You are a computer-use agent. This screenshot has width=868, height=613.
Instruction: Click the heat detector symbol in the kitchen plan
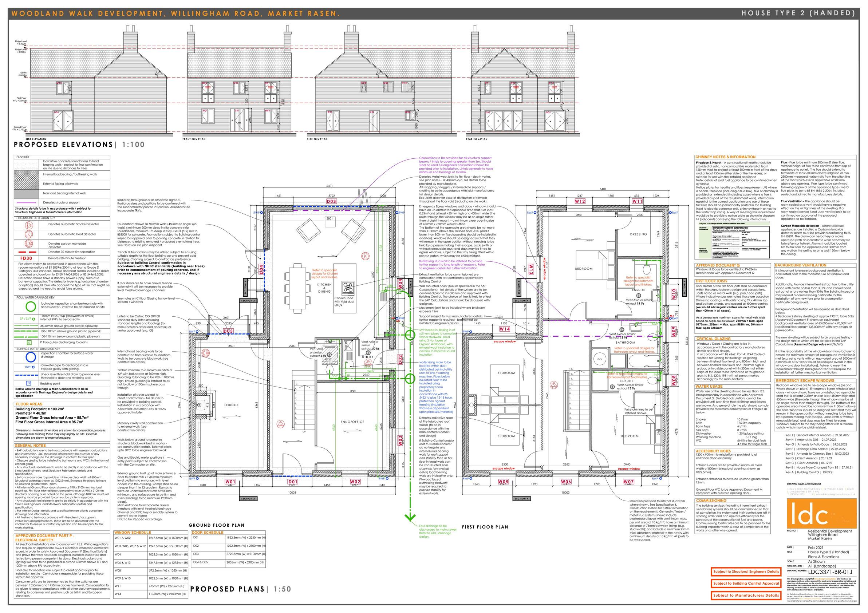pos(365,256)
